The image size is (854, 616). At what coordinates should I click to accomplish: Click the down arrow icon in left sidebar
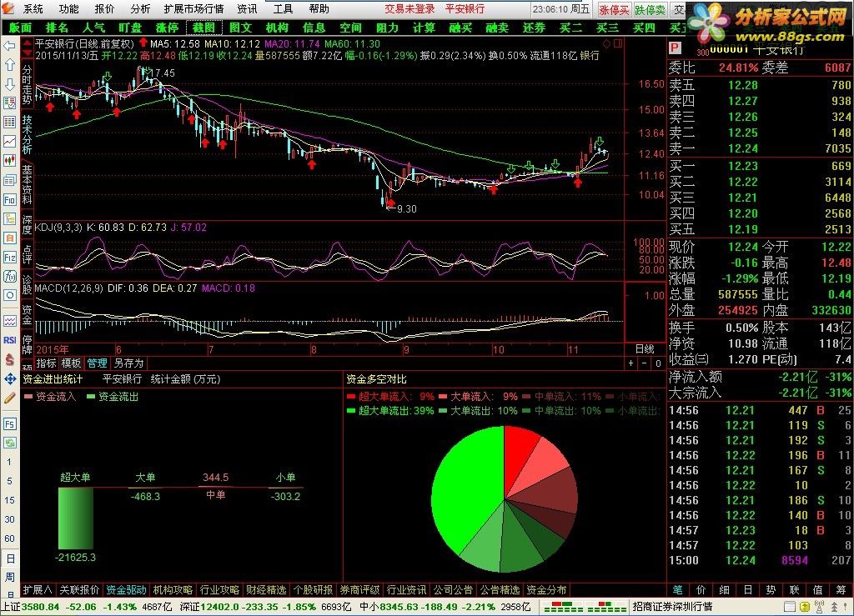9,84
